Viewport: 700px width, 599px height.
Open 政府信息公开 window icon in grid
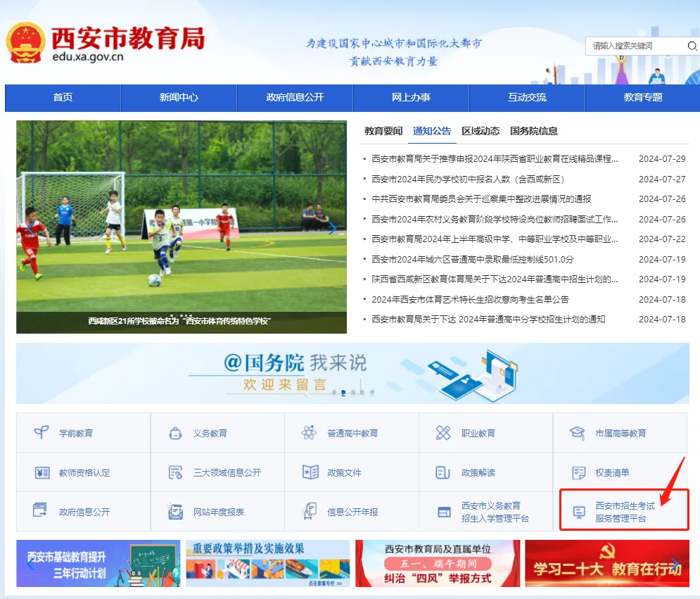pyautogui.click(x=39, y=510)
